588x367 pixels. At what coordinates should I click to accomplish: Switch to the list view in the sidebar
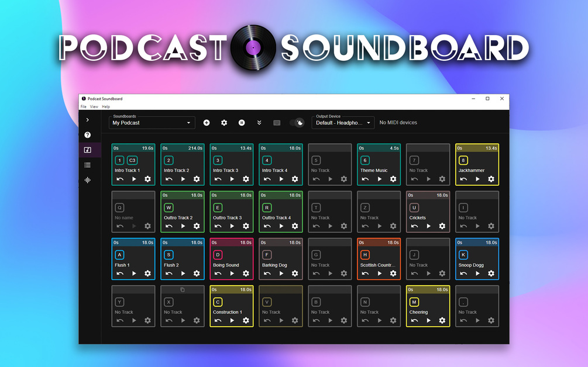[x=87, y=165]
